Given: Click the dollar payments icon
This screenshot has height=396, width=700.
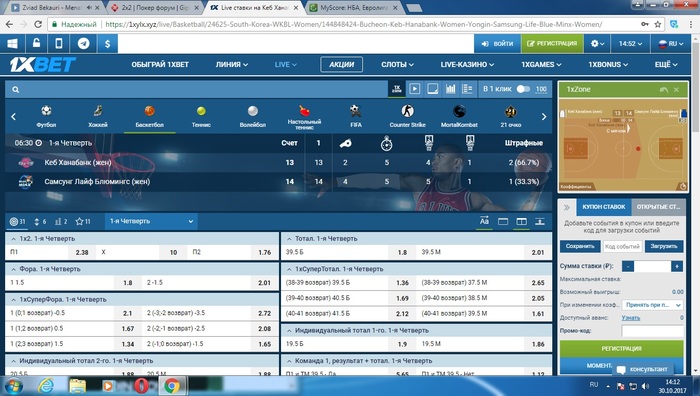Looking at the screenshot, I should (107, 44).
